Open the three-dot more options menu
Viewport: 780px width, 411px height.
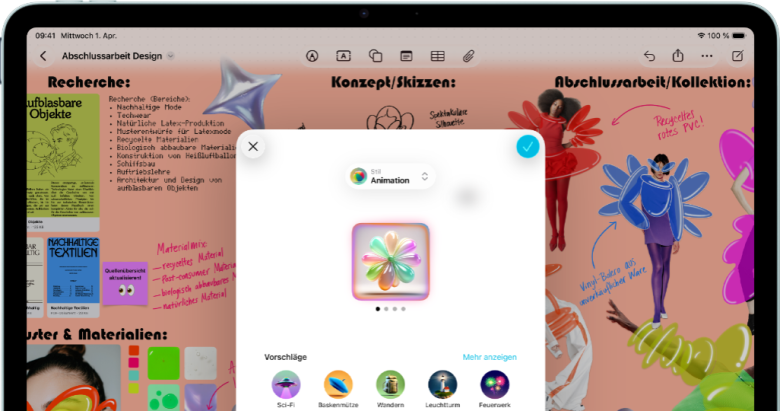[x=707, y=56]
